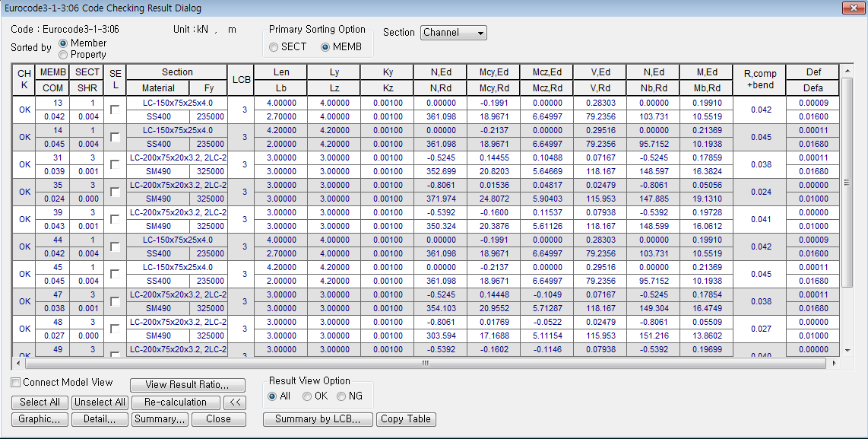This screenshot has width=868, height=439.
Task: Click the LCB column header
Action: pyautogui.click(x=242, y=80)
